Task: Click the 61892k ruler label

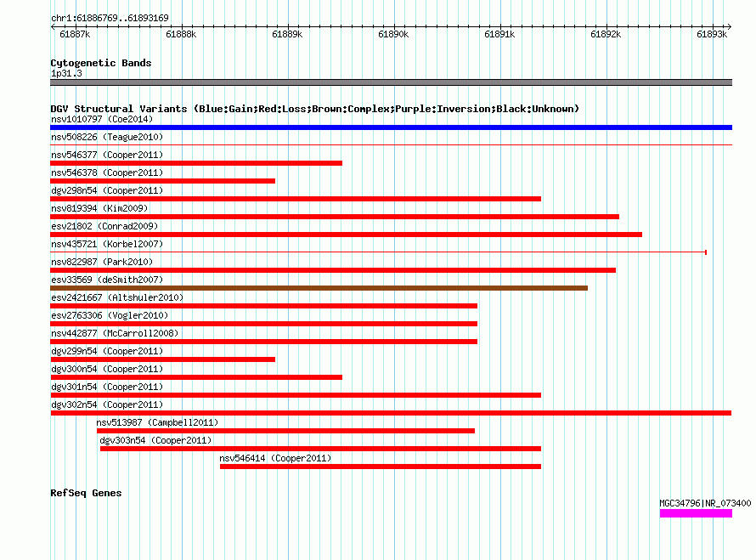Action: 606,34
